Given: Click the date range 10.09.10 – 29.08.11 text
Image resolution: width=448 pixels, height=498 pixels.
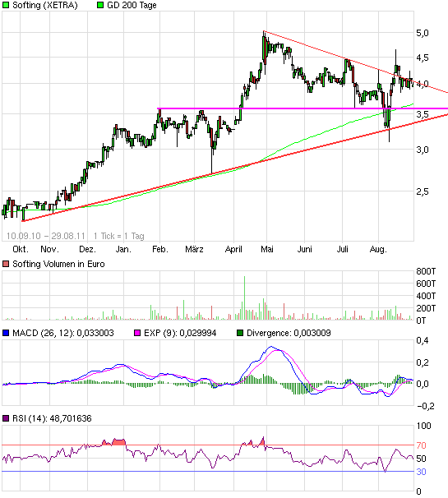Looking at the screenshot, I should (x=46, y=236).
